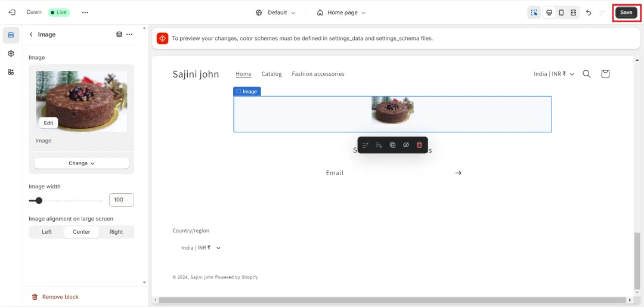Move block up in floating toolbar
The image size is (644, 307).
click(366, 145)
